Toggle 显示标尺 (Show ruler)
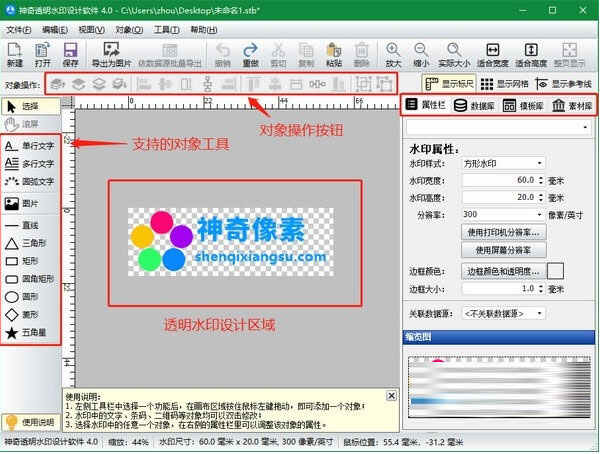The width and height of the screenshot is (600, 454). point(449,84)
